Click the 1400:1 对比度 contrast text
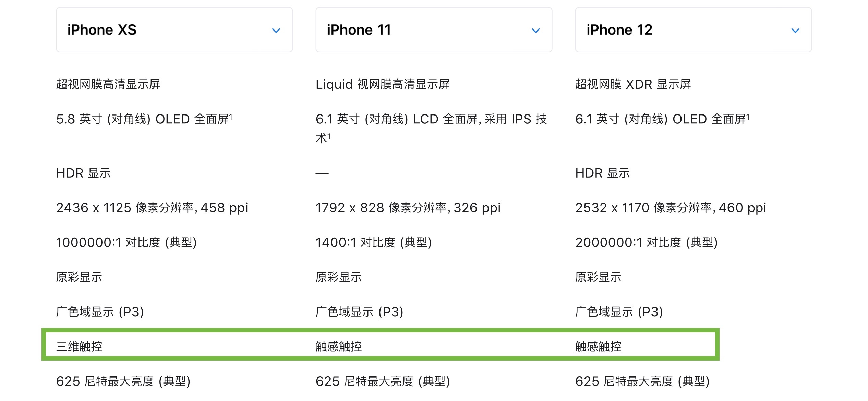 tap(373, 242)
